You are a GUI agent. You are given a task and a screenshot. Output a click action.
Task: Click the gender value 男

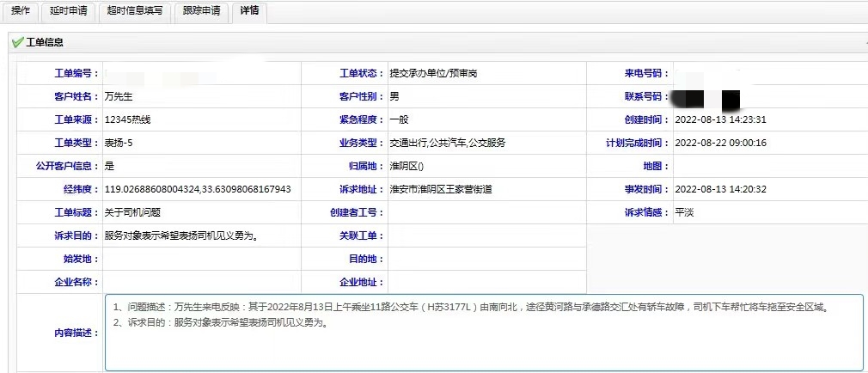coord(394,97)
